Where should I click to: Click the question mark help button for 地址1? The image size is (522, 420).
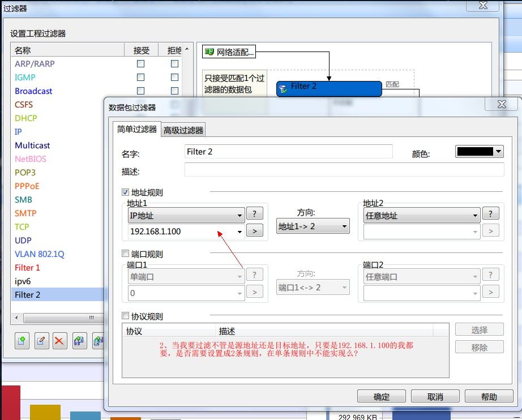255,214
